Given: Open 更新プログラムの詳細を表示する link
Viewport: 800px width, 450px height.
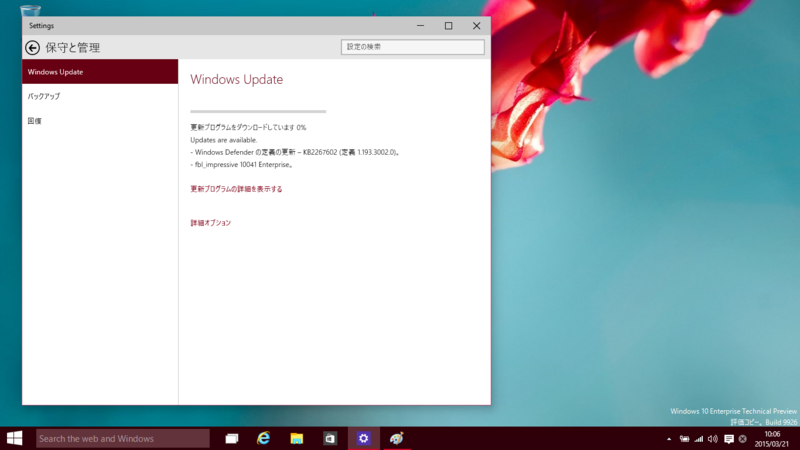Looking at the screenshot, I should [236, 189].
